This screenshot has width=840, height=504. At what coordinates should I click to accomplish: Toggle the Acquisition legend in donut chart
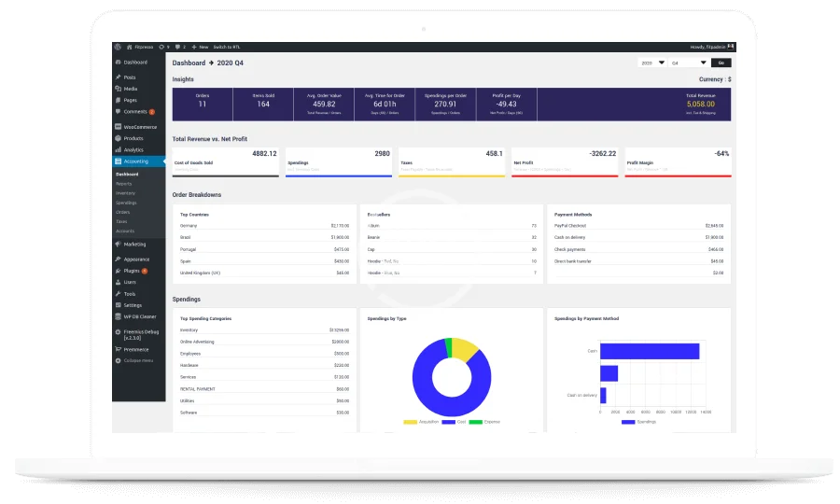(x=410, y=422)
